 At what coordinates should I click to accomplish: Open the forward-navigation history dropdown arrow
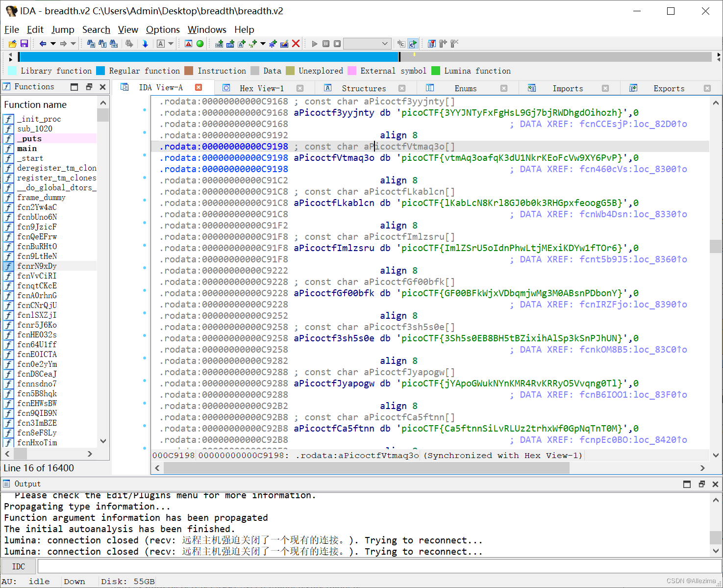tap(74, 44)
